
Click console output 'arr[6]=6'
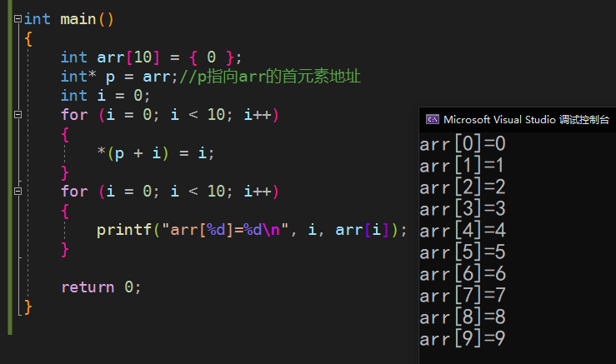(x=463, y=273)
